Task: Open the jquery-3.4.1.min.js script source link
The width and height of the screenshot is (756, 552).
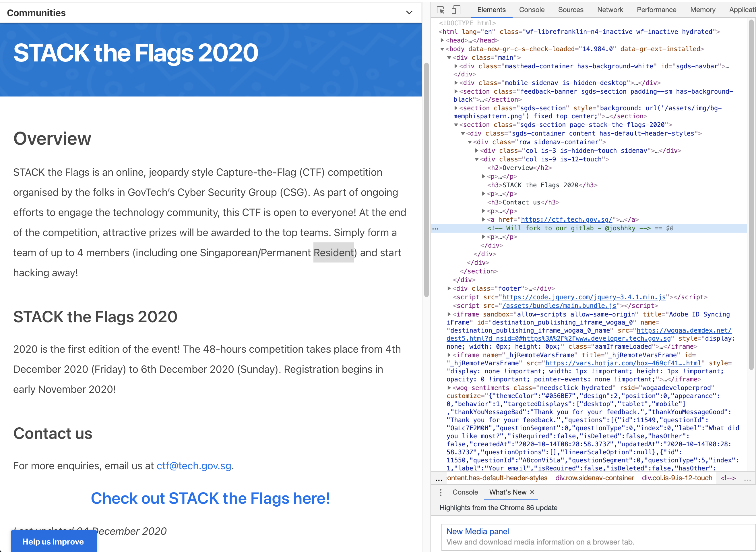Action: [584, 297]
